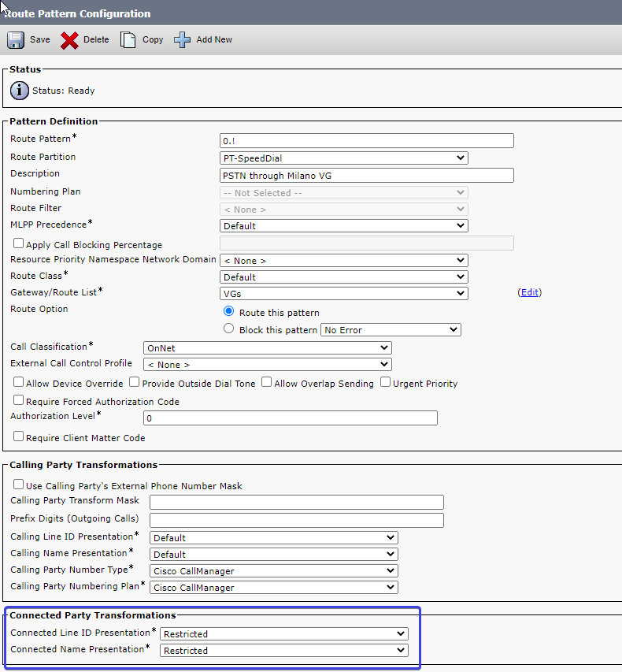Click the Edit link beside Gateway/Route List
The image size is (622, 672).
[x=529, y=292]
